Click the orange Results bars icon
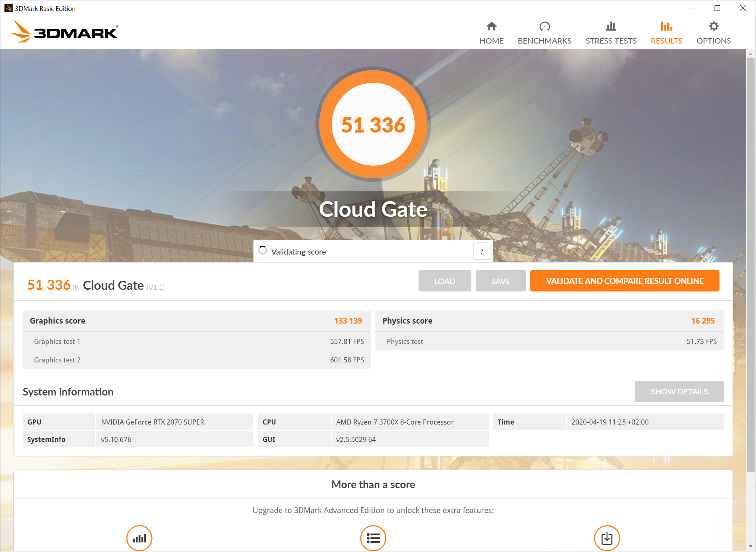The width and height of the screenshot is (756, 552). [x=666, y=26]
